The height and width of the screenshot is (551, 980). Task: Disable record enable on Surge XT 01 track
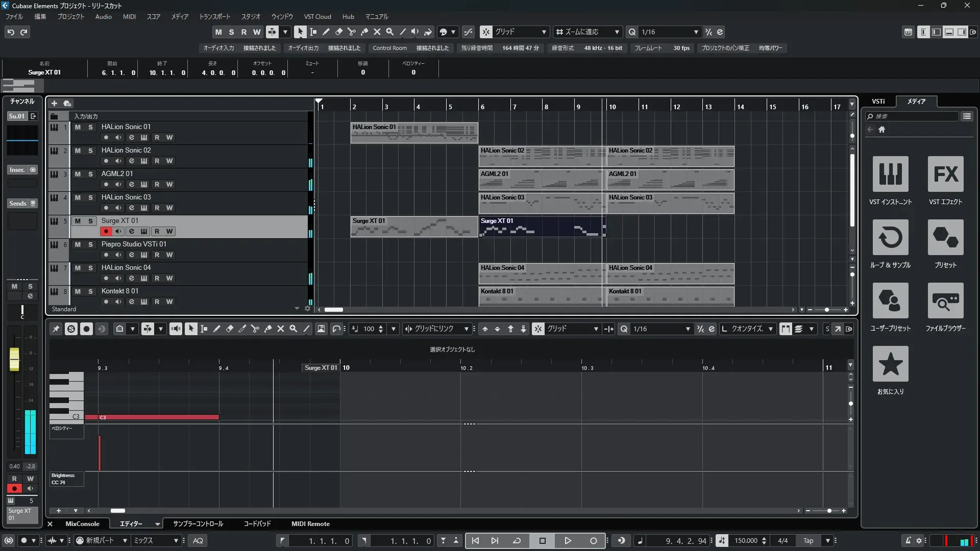point(106,231)
